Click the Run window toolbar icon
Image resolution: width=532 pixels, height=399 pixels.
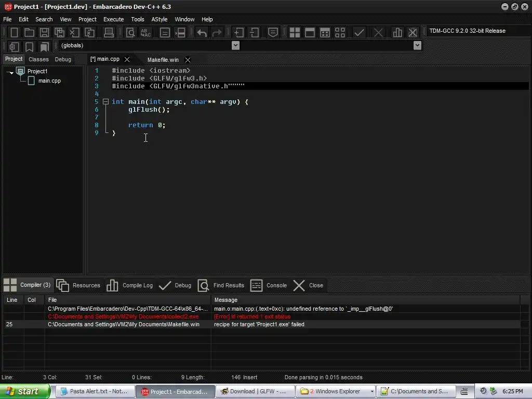click(310, 33)
